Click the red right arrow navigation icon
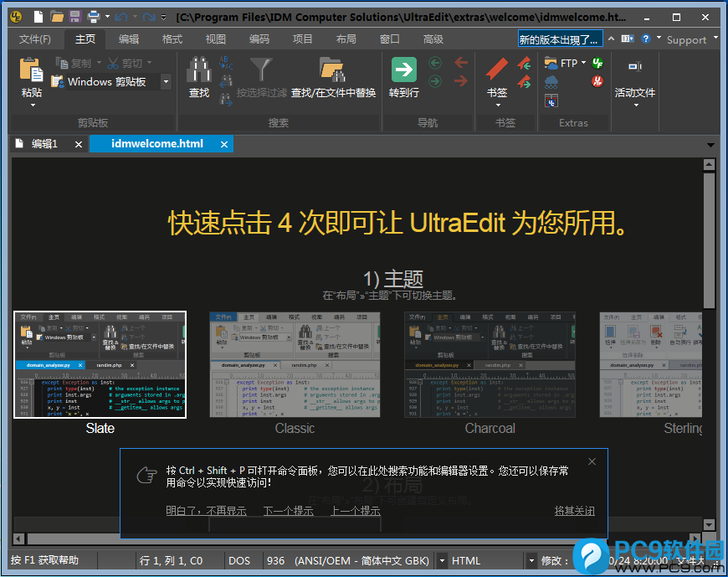This screenshot has height=577, width=728. pos(461,82)
